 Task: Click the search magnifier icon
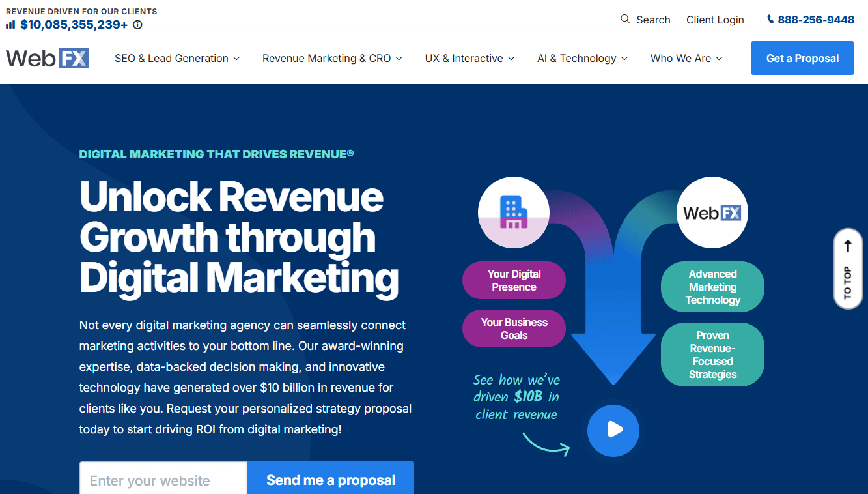tap(625, 19)
